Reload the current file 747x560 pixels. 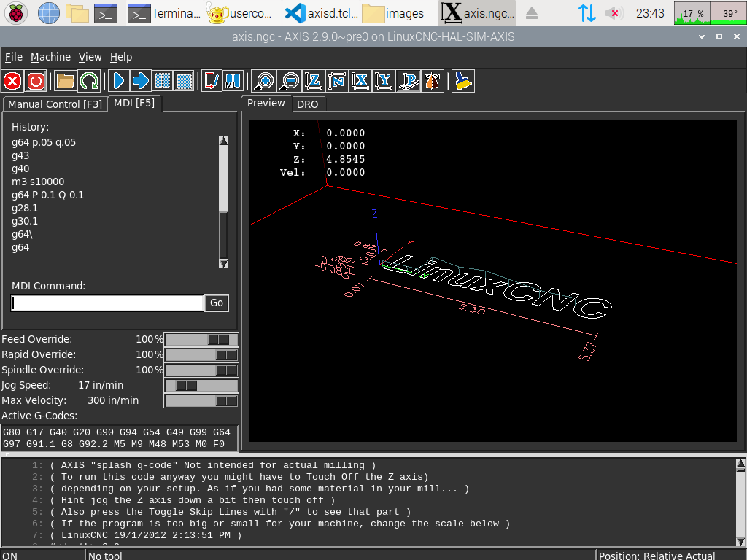click(x=88, y=81)
